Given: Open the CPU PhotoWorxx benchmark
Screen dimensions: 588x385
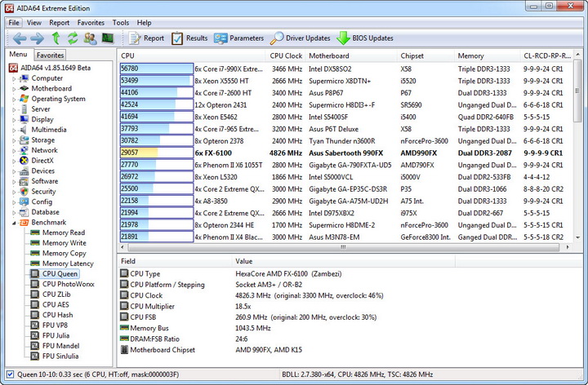Looking at the screenshot, I should click(69, 284).
